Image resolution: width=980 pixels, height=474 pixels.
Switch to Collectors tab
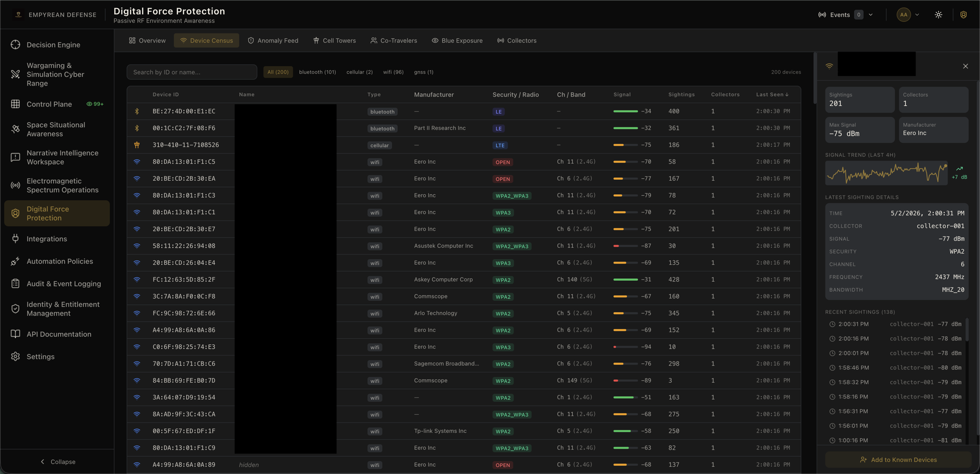[517, 41]
